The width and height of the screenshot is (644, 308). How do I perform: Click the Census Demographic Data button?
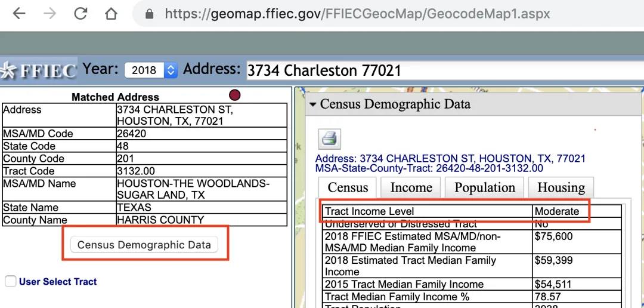tap(144, 245)
